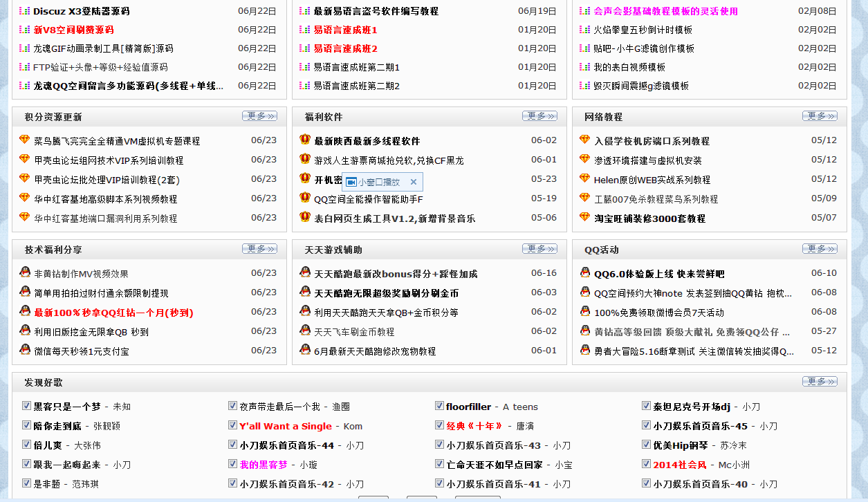Click the gem icon beside 菜鸟腾飞完完全全精通VM虚拟机专题课程
The height and width of the screenshot is (502, 868).
25,140
